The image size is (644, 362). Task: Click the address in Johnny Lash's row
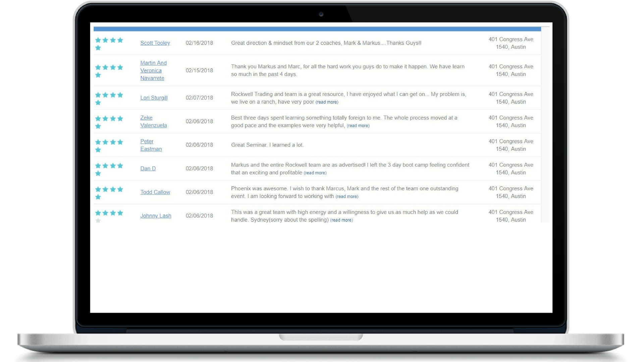(511, 216)
